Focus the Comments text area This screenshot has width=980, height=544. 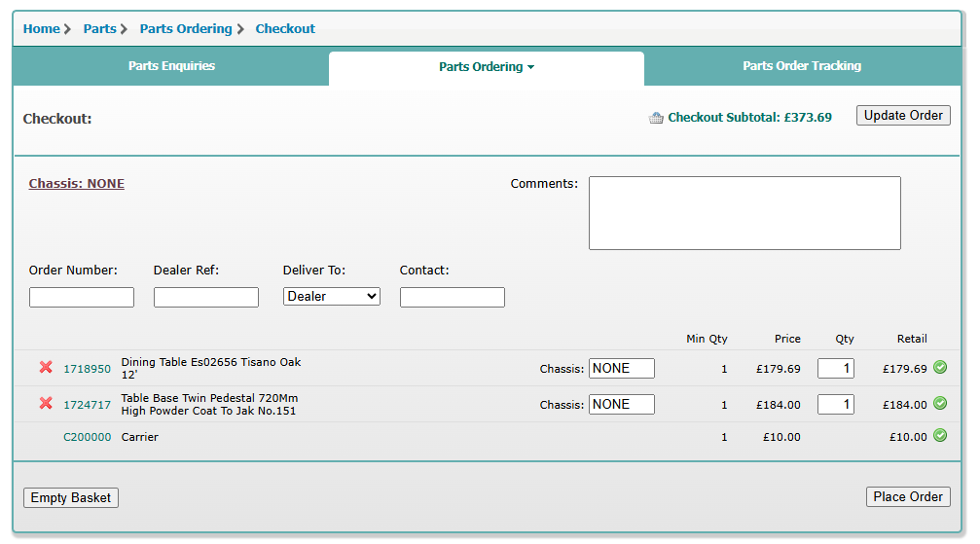pos(744,213)
